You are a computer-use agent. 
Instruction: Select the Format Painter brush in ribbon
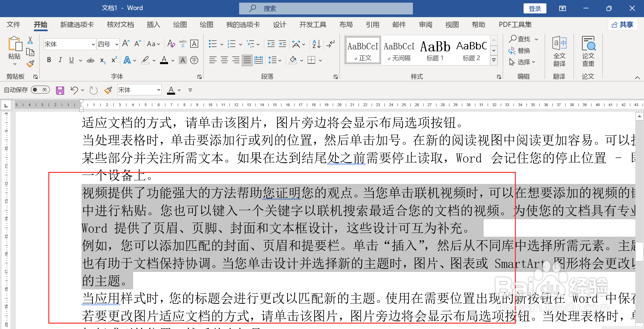pyautogui.click(x=30, y=63)
